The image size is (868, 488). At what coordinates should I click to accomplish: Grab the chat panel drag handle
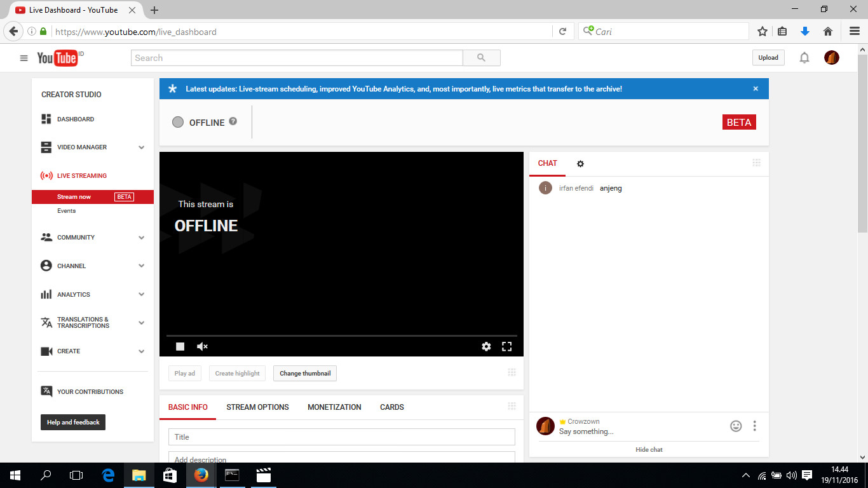point(756,163)
